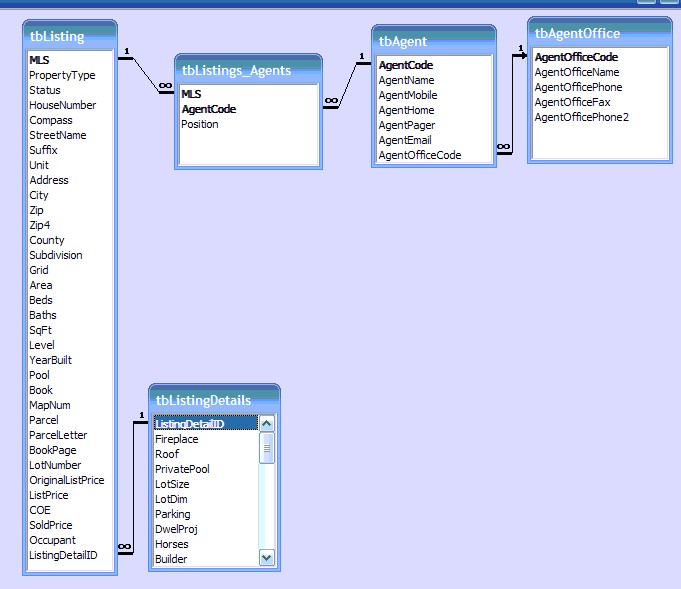Click the scroll down arrow in tbListingDetails
The width and height of the screenshot is (681, 589).
267,557
